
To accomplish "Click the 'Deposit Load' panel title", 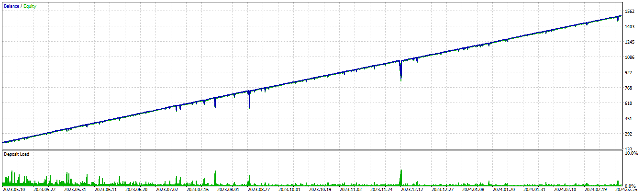I will tap(16, 154).
